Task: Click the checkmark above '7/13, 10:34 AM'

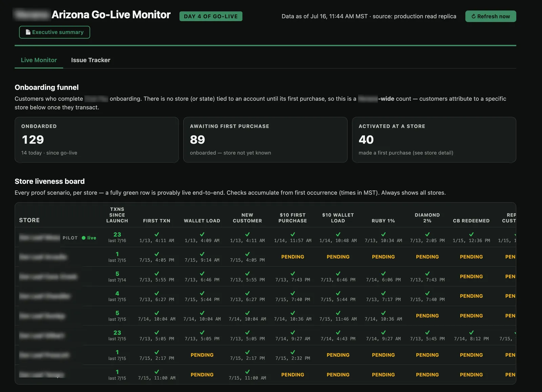Action: [383, 234]
